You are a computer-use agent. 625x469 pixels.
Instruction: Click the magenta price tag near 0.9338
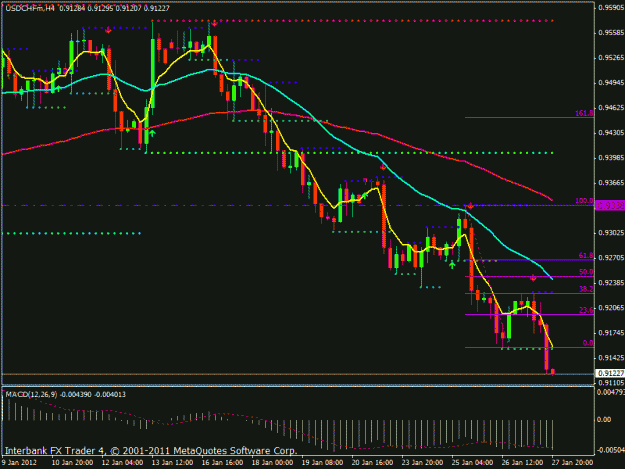click(610, 206)
